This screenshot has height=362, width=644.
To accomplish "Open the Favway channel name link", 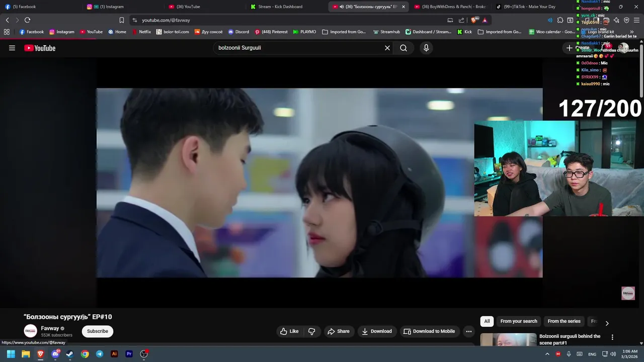I will pos(50,328).
